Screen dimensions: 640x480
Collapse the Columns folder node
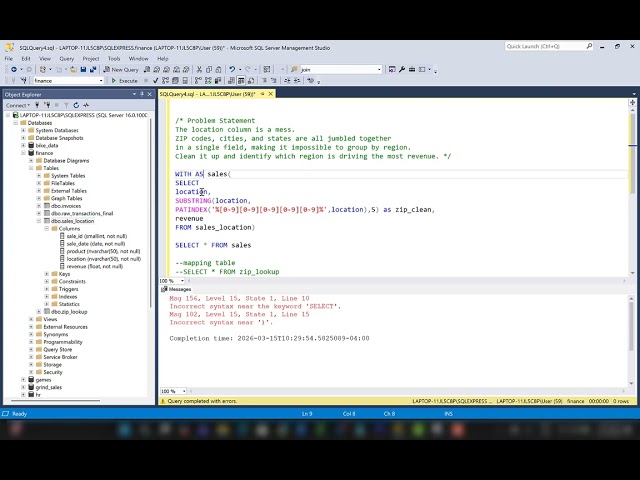(47, 229)
